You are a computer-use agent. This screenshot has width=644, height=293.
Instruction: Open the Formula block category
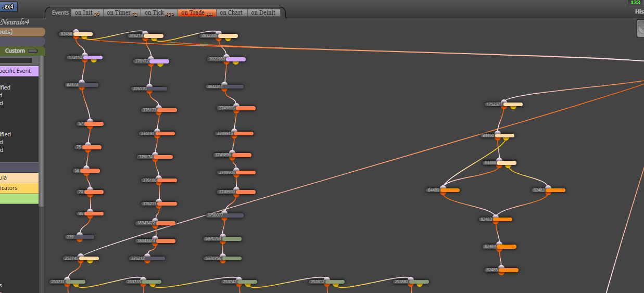(x=19, y=177)
